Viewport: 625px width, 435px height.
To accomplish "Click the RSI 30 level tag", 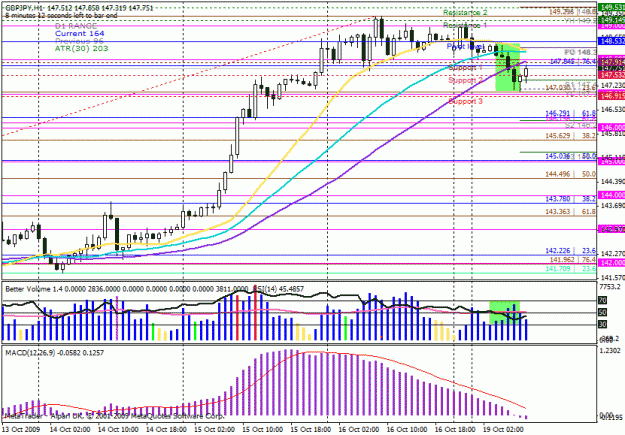I will (x=603, y=325).
